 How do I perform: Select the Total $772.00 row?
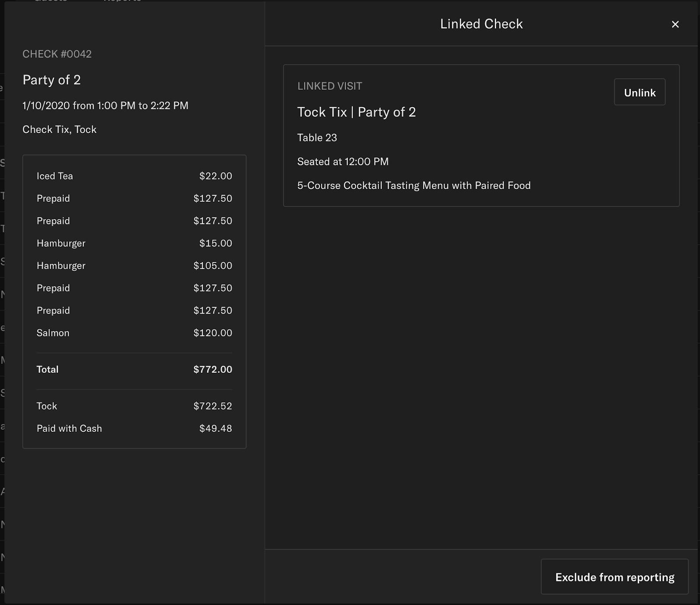tap(134, 369)
